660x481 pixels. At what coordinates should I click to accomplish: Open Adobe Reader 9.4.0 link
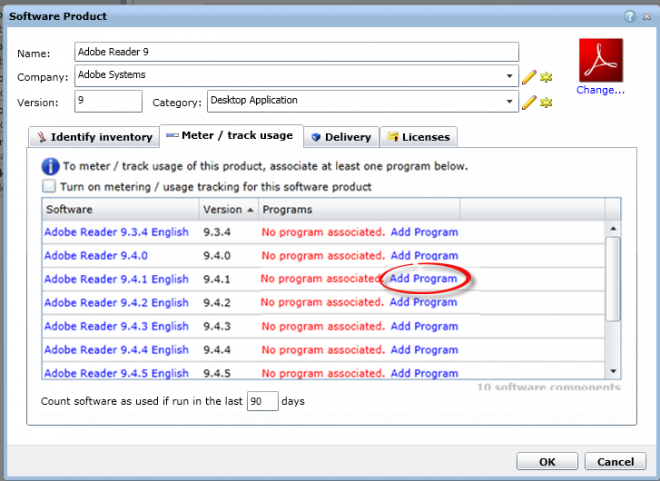tap(96, 255)
